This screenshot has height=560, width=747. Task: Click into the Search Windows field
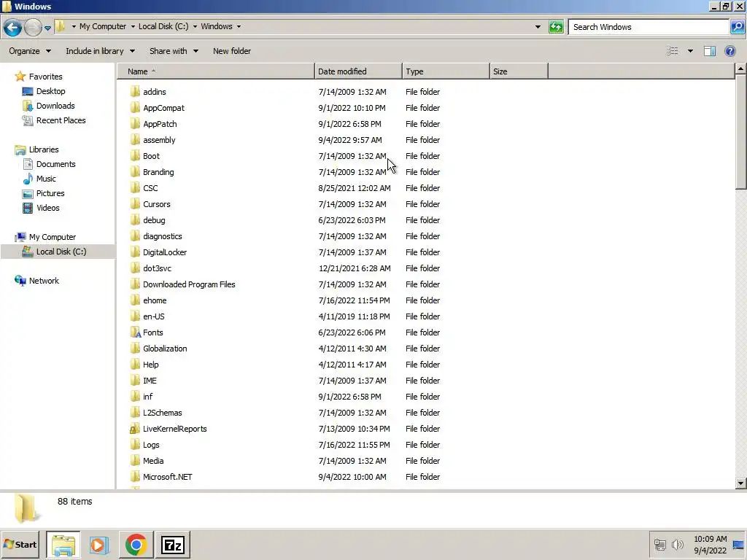649,27
